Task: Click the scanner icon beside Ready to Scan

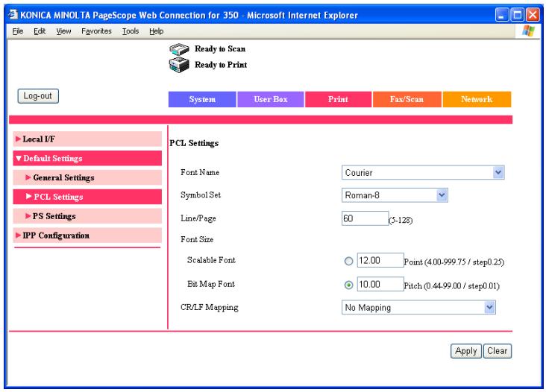Action: (x=179, y=49)
